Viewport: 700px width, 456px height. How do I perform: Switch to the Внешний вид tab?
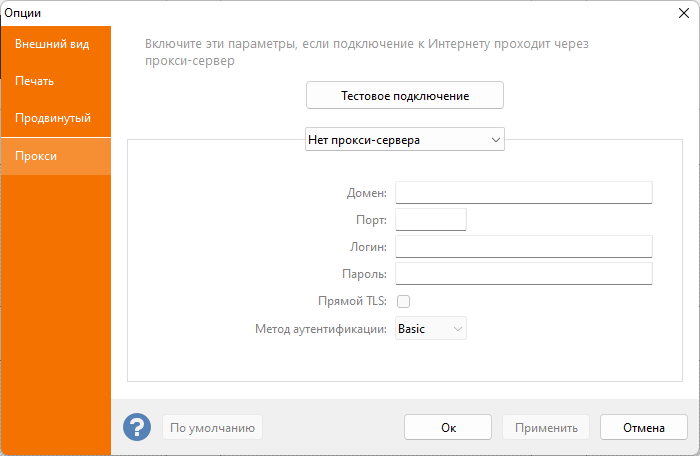tap(56, 44)
